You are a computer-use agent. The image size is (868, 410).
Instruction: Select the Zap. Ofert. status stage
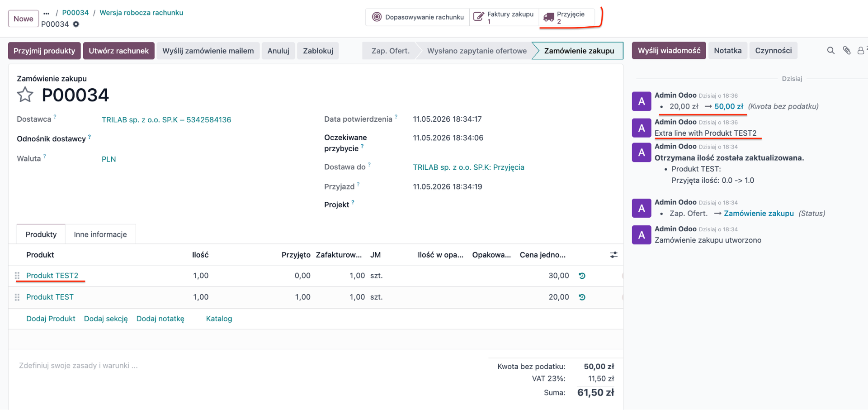point(390,51)
